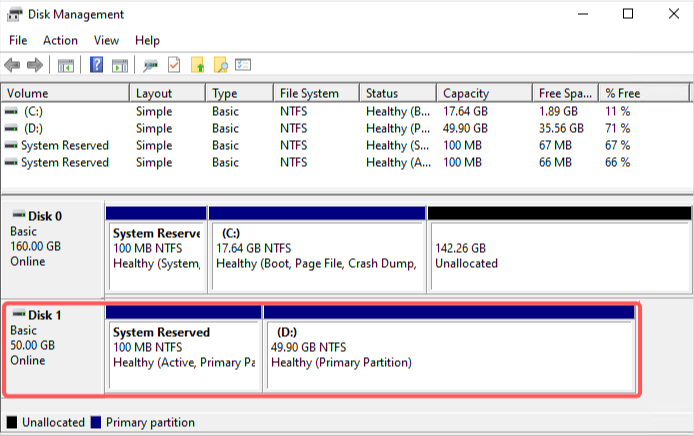
Task: Select Disk 1 System Reserved partition block
Action: (x=184, y=349)
